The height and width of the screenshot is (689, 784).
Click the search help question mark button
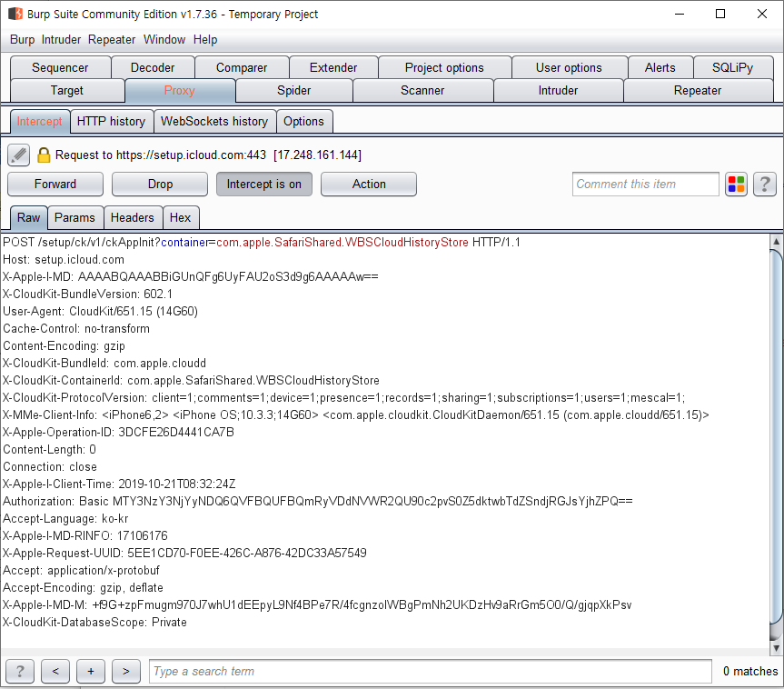pyautogui.click(x=20, y=671)
